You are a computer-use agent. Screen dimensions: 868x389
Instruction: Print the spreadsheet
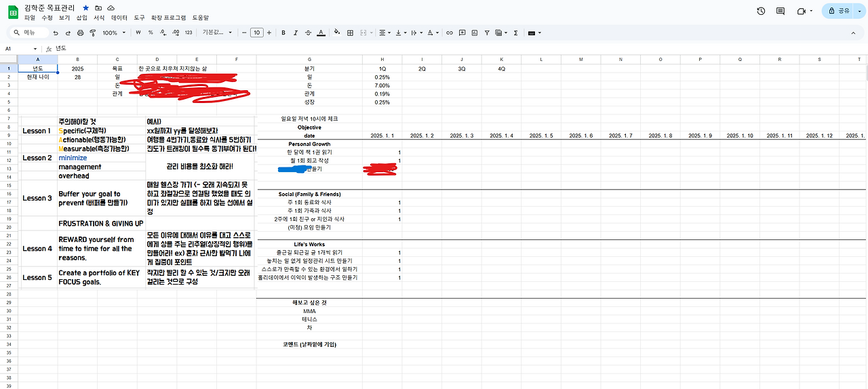(x=81, y=33)
